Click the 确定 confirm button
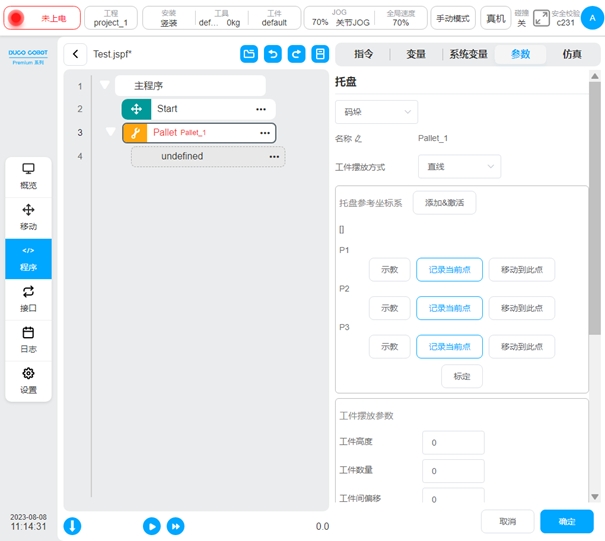This screenshot has width=605, height=541. click(566, 521)
